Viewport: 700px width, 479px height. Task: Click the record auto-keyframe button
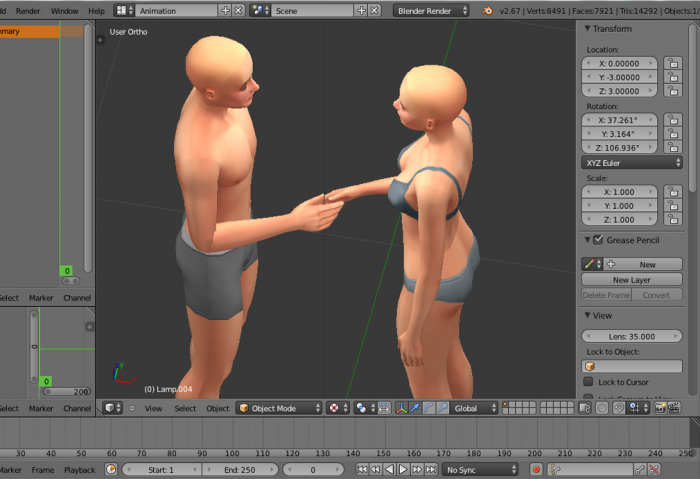(x=537, y=469)
